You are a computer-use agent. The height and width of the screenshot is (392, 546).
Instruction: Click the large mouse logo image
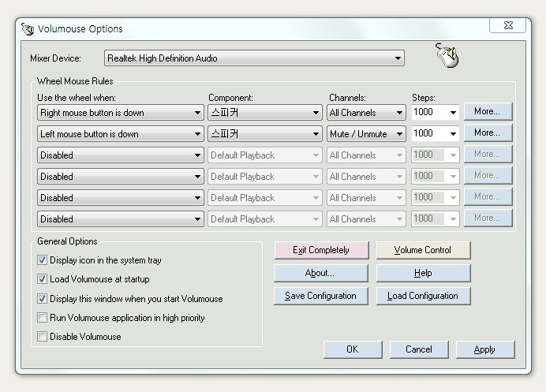(x=447, y=55)
